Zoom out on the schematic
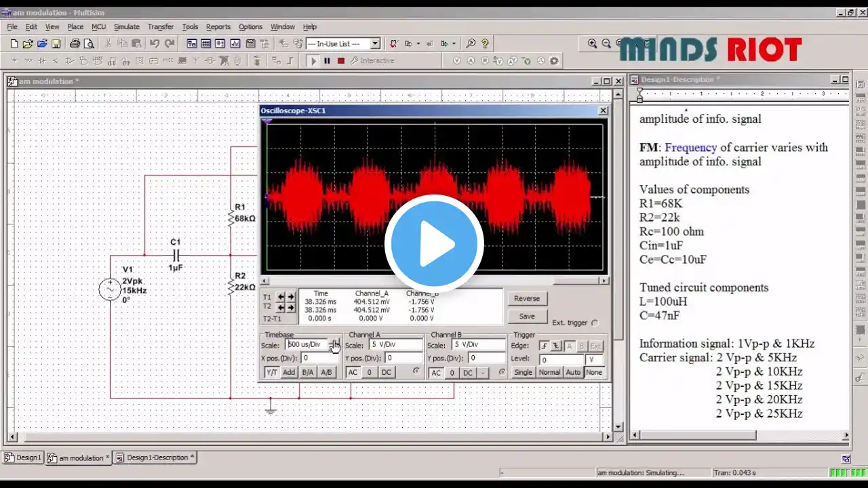 pyautogui.click(x=606, y=43)
